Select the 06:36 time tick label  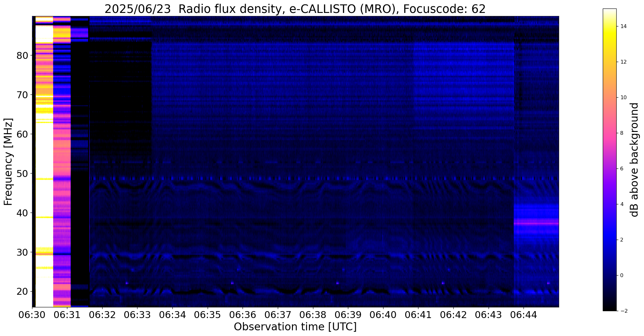tap(243, 315)
